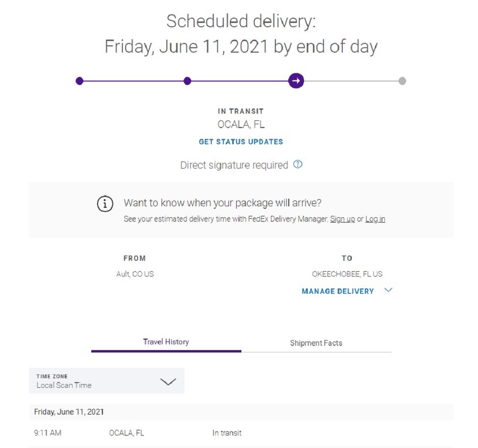Switch to the Shipment Facts tab
This screenshot has width=478, height=448.
click(x=316, y=343)
